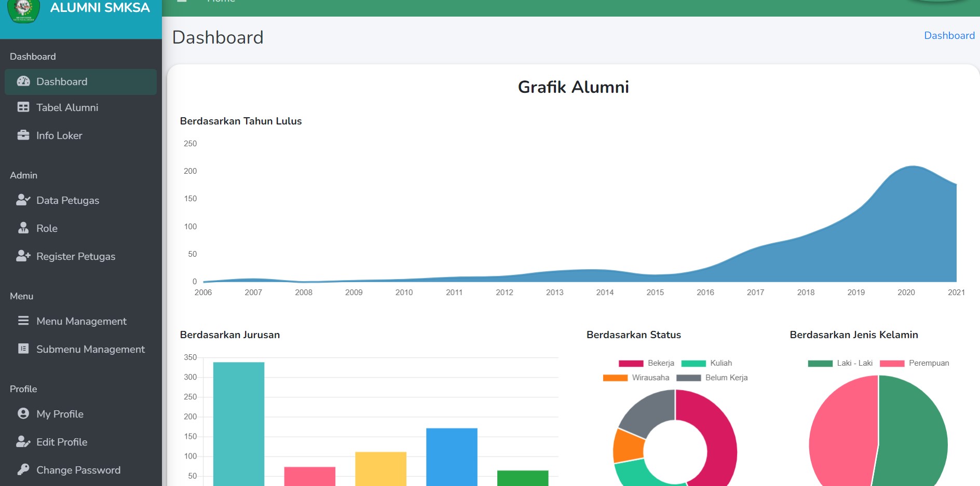Click the Change Password key icon

coord(23,470)
